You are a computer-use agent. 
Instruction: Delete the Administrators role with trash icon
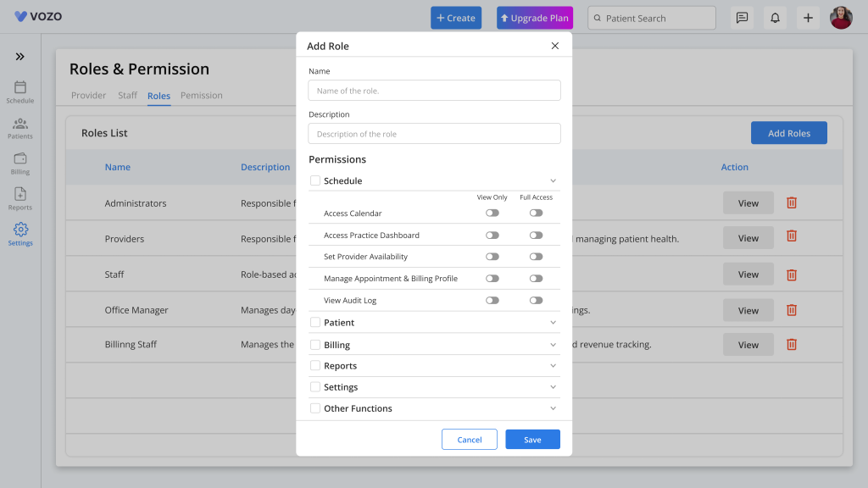[792, 202]
